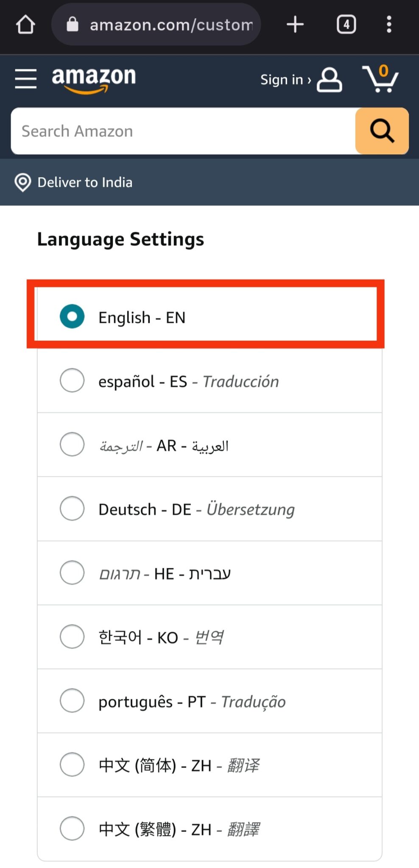419x868 pixels.
Task: Click the account profile icon
Action: (x=329, y=80)
